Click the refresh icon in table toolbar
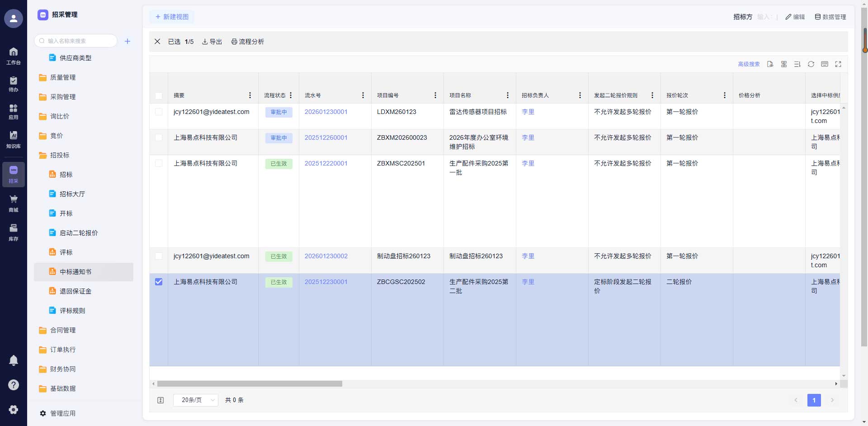The height and width of the screenshot is (426, 868). coord(811,64)
